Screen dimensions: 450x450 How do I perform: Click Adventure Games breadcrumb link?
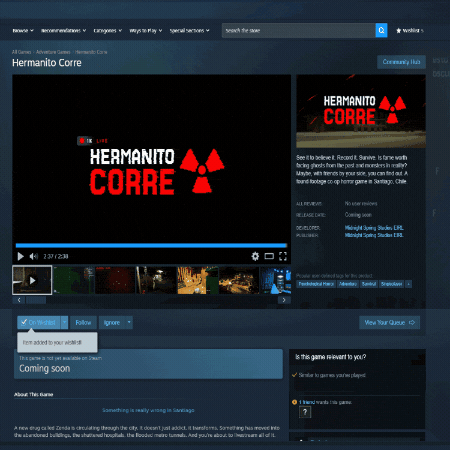53,52
